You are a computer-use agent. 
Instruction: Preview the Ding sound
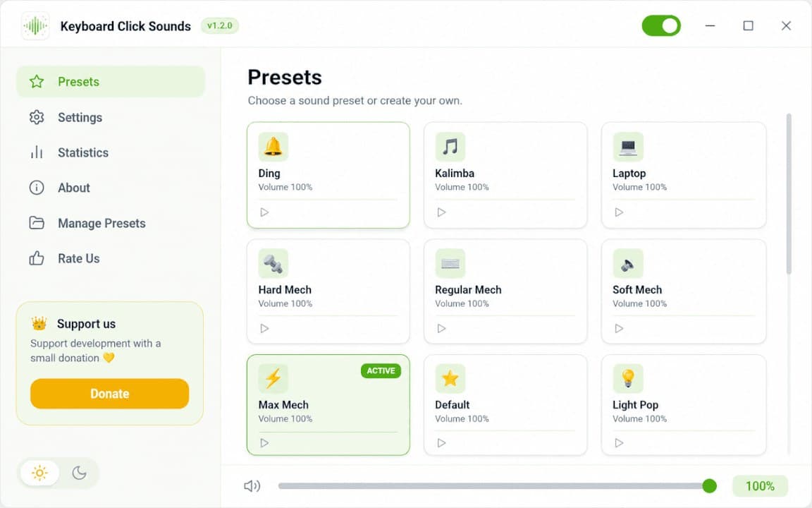click(x=264, y=212)
